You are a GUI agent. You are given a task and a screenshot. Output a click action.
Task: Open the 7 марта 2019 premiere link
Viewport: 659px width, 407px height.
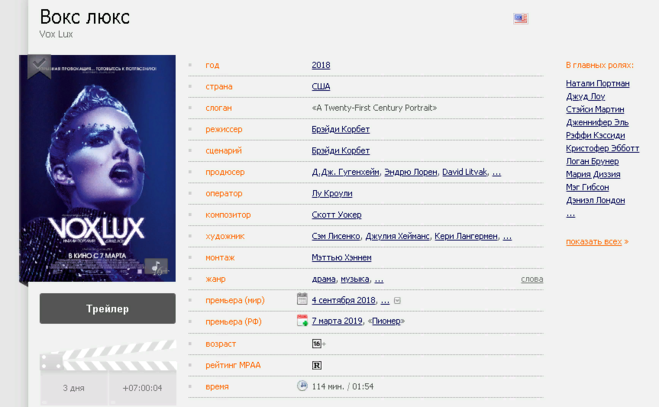(x=337, y=321)
